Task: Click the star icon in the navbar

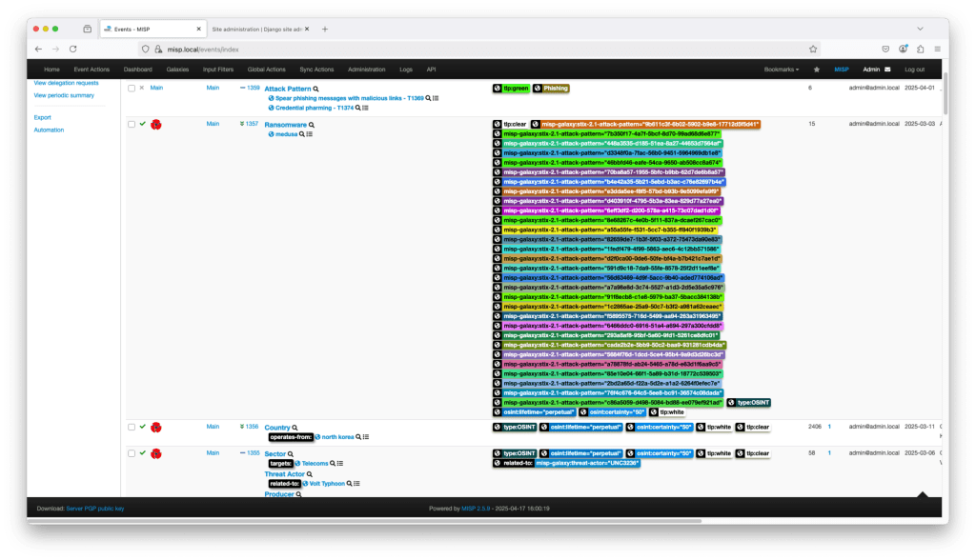Action: point(816,70)
